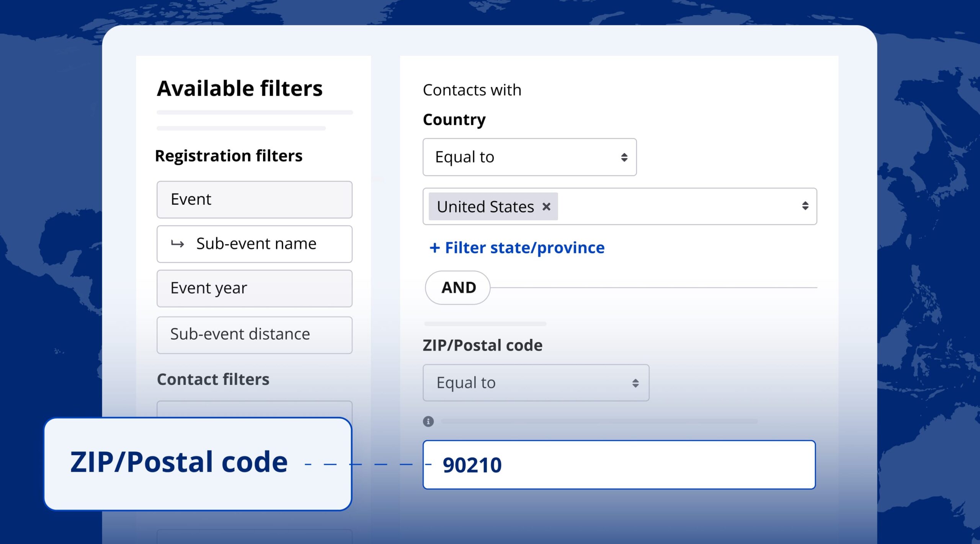The image size is (980, 544).
Task: Click the Contact filters heading
Action: pos(213,379)
